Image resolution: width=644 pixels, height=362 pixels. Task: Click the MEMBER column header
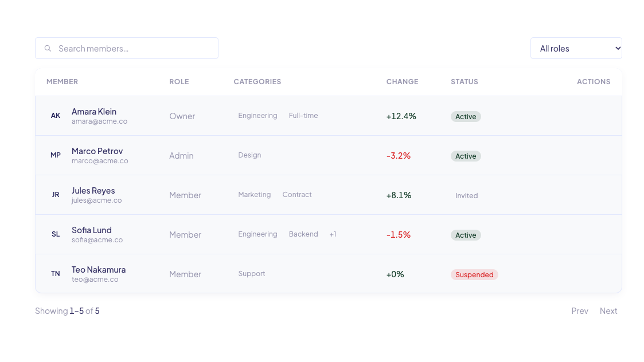[62, 82]
